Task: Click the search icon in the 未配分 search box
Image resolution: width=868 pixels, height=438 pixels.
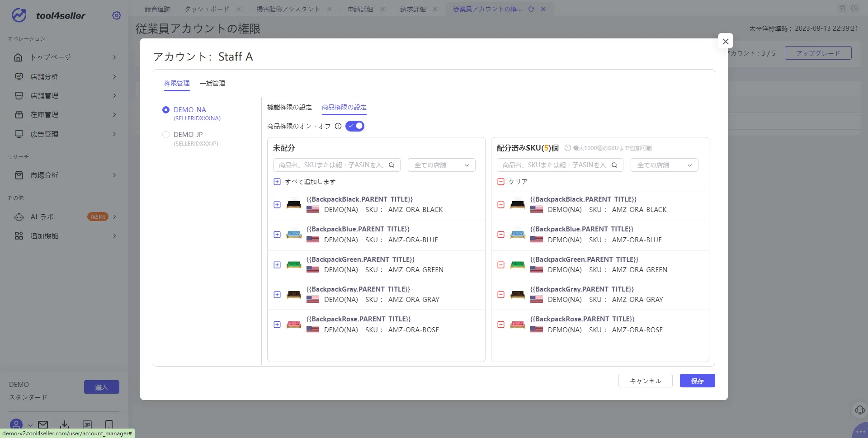Action: [392, 165]
